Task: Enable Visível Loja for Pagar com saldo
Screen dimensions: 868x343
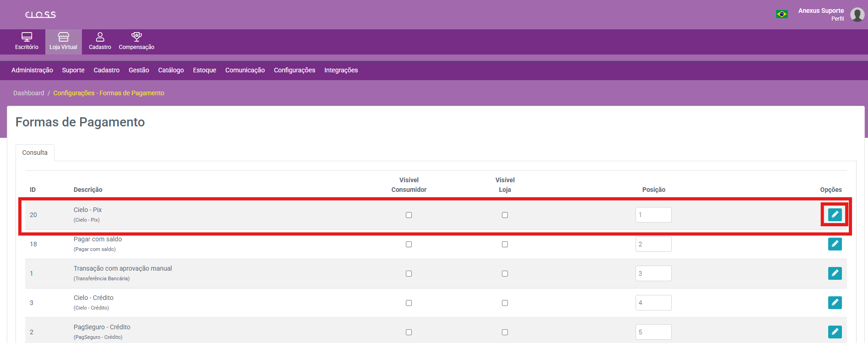Action: click(x=505, y=245)
